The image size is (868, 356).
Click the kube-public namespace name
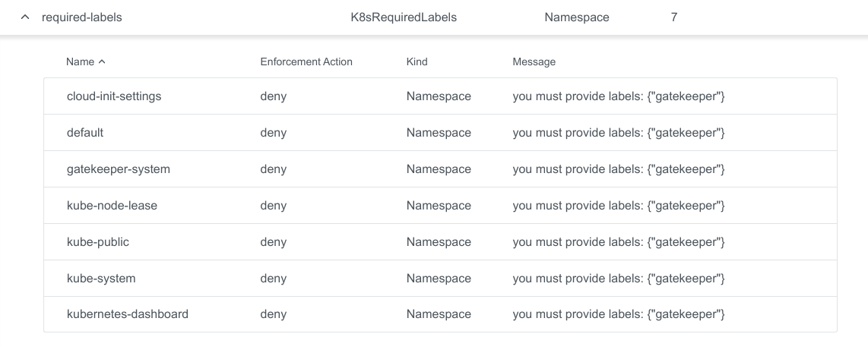coord(98,242)
